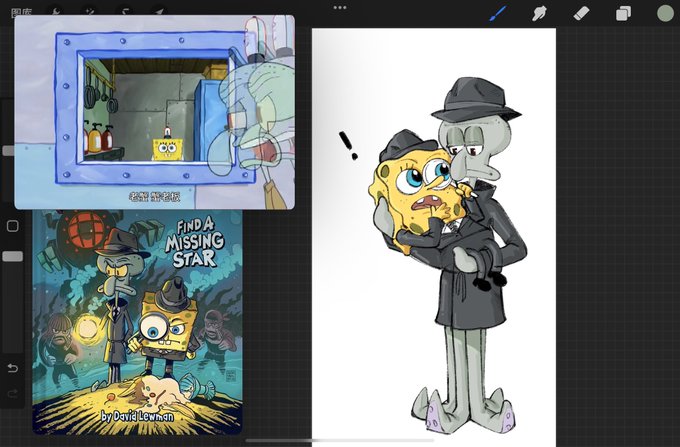Undo the last stroke
The height and width of the screenshot is (447, 680).
click(x=13, y=368)
